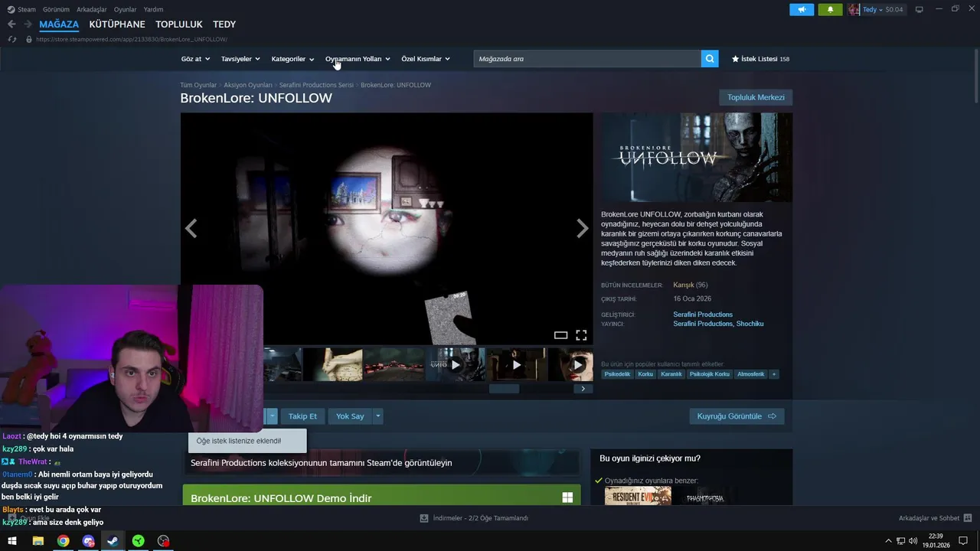
Task: Go forward with the right arrow
Action: [28, 24]
